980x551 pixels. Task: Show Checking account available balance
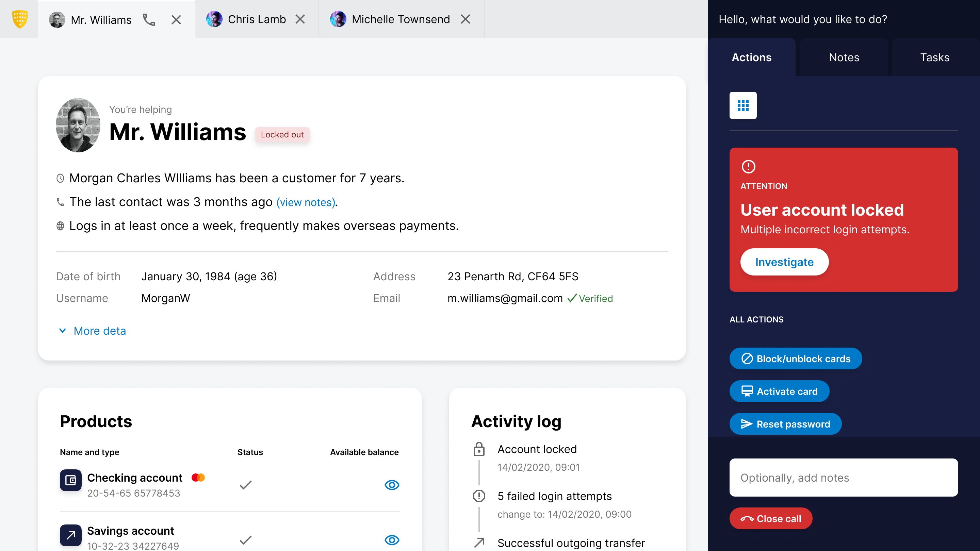(x=391, y=485)
